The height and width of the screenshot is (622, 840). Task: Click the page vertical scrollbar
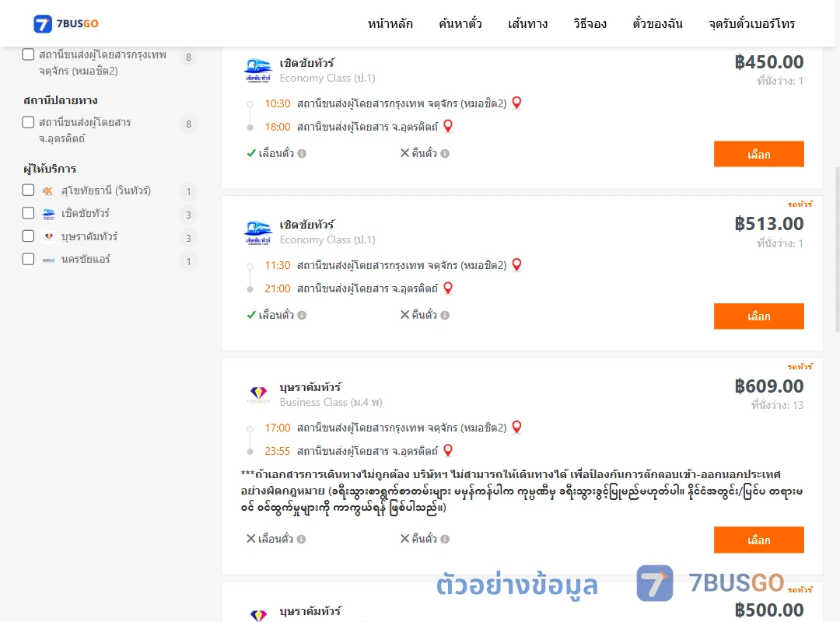[x=838, y=249]
